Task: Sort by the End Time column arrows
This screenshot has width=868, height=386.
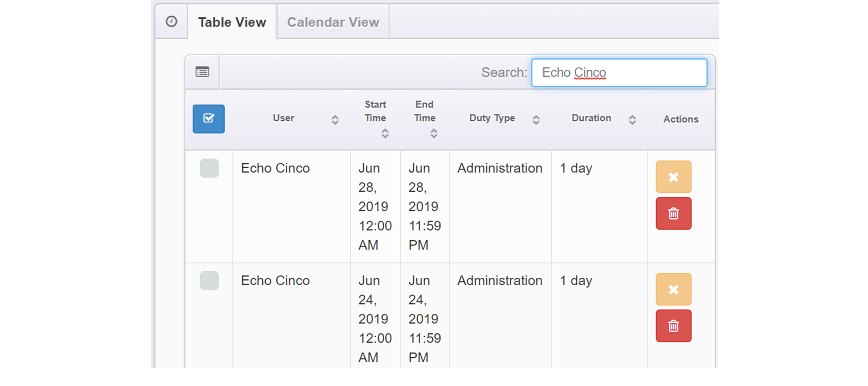Action: (434, 133)
